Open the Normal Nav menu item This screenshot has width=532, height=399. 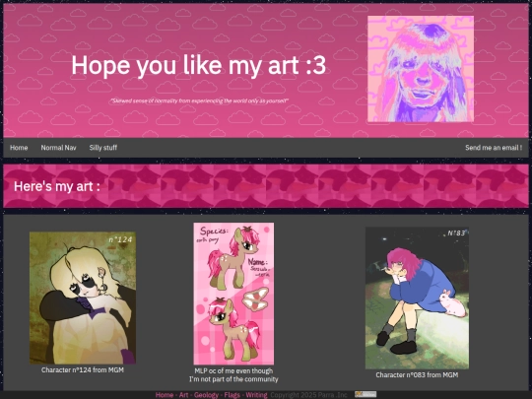click(x=58, y=148)
